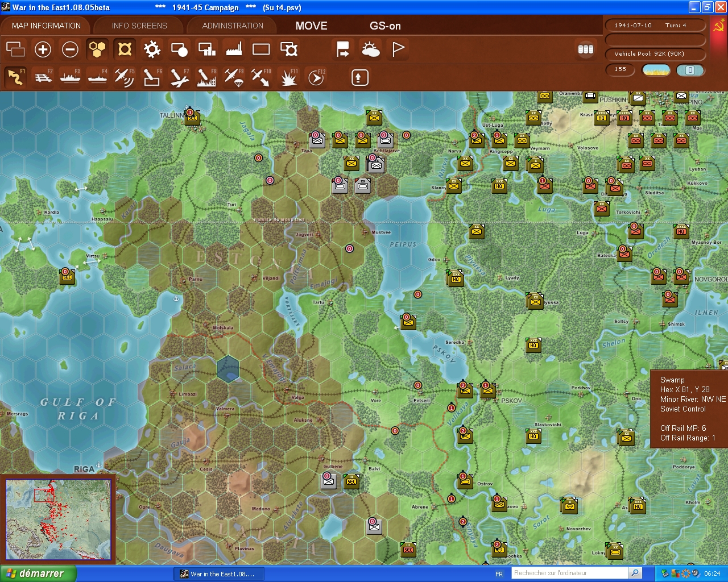Click the Soviet hammer and sickle flag
The height and width of the screenshot is (582, 728).
pyautogui.click(x=719, y=26)
